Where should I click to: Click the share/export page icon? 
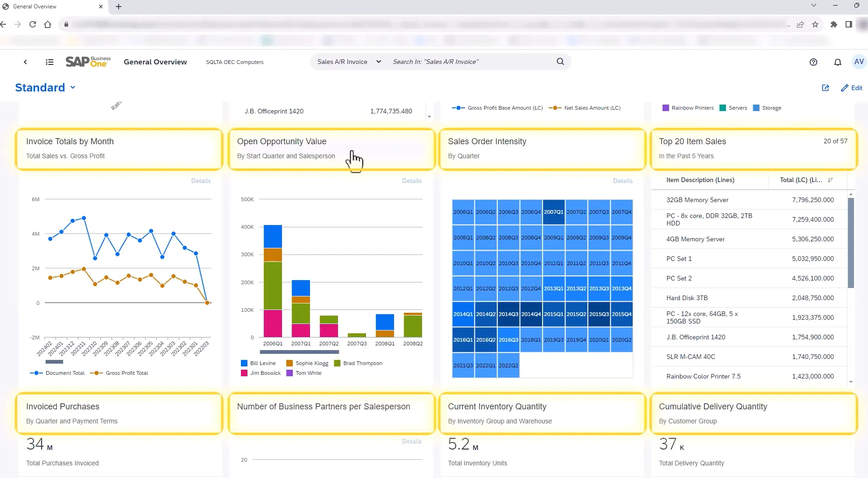[x=825, y=88]
